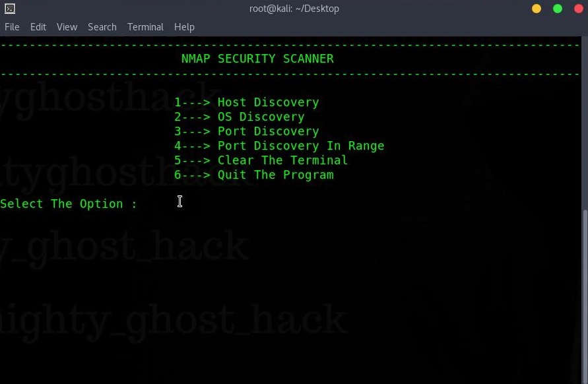Click the 'root@kali: ~/Desktop' window title
This screenshot has height=384, width=588.
point(294,9)
